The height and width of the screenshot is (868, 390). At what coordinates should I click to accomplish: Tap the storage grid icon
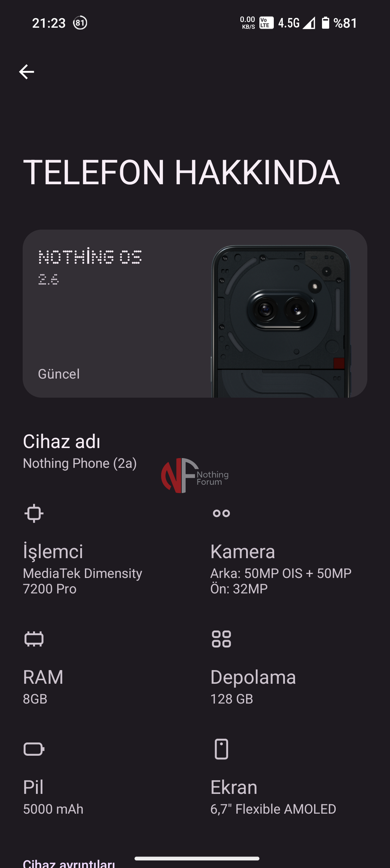pos(221,639)
